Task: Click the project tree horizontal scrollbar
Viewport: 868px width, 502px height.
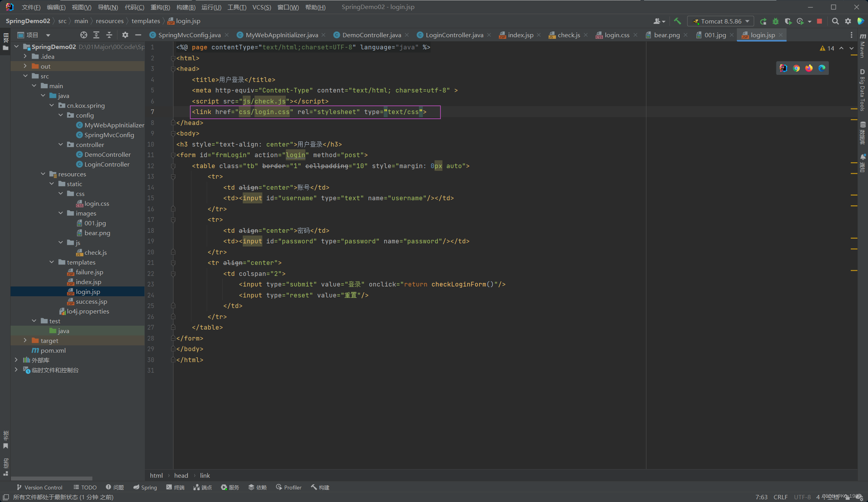Action: coord(52,478)
